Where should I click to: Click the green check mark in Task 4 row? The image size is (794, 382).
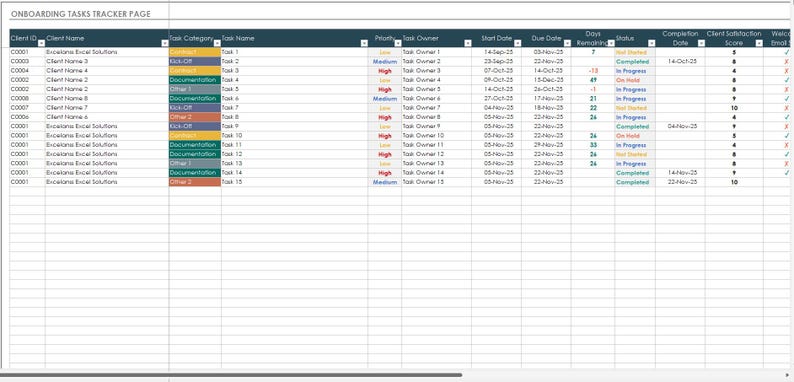click(786, 80)
